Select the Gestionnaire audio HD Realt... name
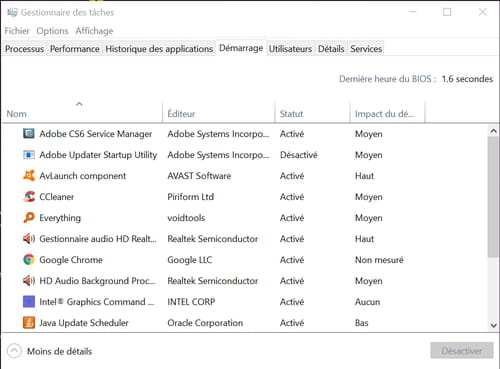Screen dimensions: 500x369 click(98, 239)
